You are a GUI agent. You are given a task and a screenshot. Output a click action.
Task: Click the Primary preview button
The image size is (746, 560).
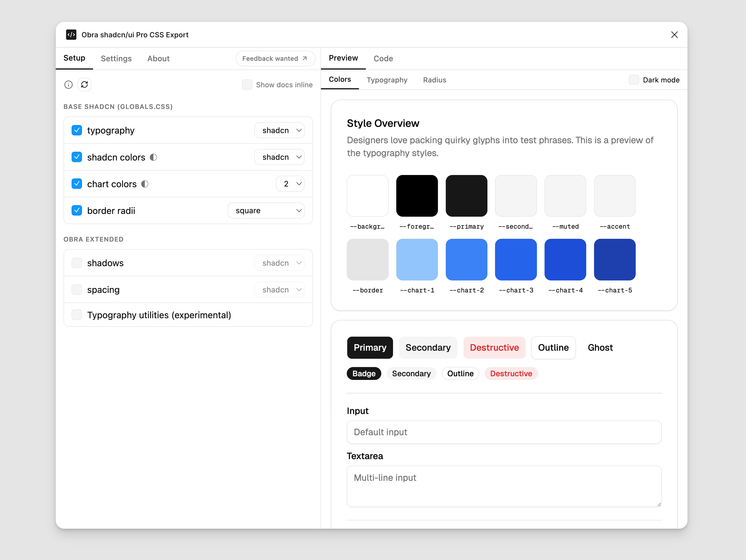pos(370,347)
